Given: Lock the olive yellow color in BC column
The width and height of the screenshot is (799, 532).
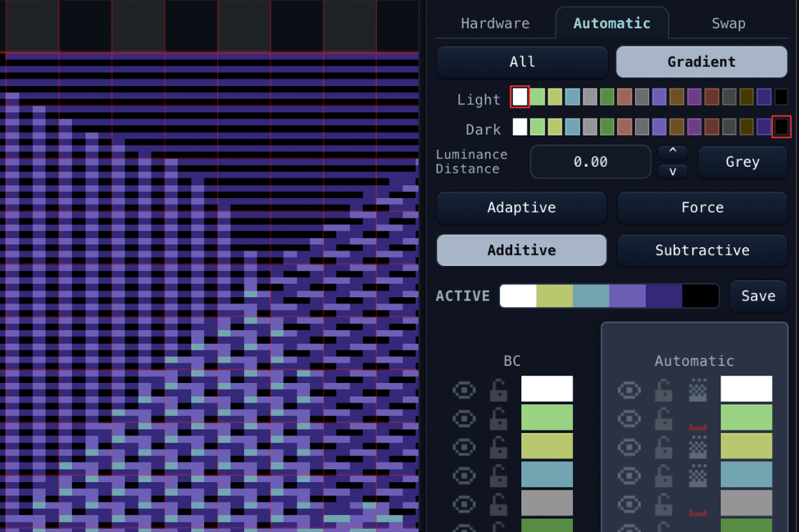Looking at the screenshot, I should [498, 447].
